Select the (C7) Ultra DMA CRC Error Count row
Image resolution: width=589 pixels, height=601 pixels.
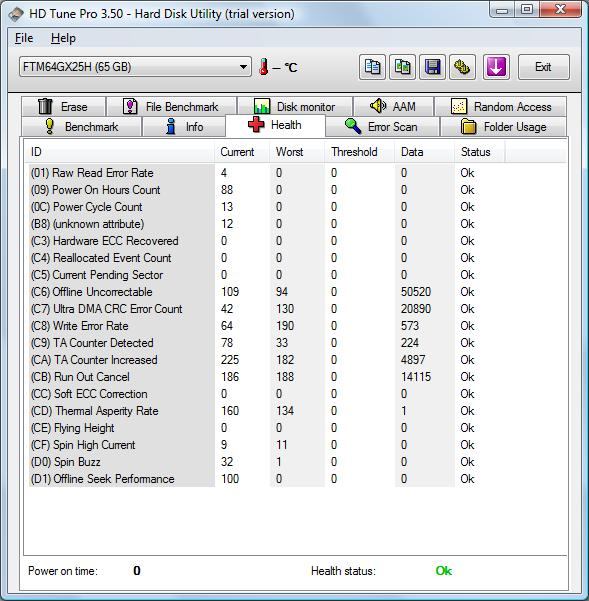click(x=267, y=309)
